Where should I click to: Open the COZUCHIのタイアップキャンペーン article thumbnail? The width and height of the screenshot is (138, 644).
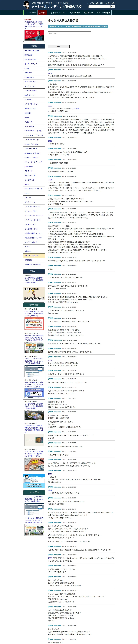pyautogui.click(x=34, y=324)
